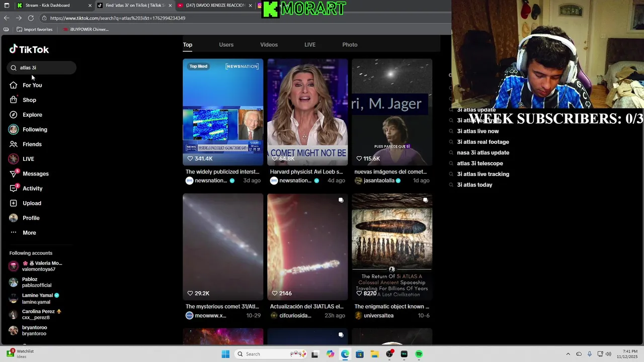Image resolution: width=644 pixels, height=362 pixels.
Task: Close the TikTok search browser tab
Action: 170,6
